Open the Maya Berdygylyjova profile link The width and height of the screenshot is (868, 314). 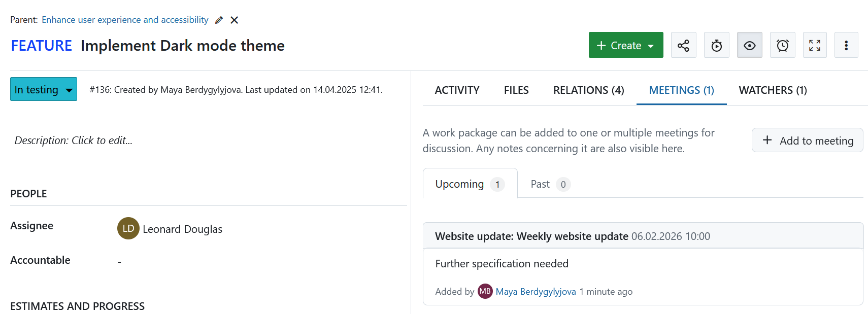point(536,291)
